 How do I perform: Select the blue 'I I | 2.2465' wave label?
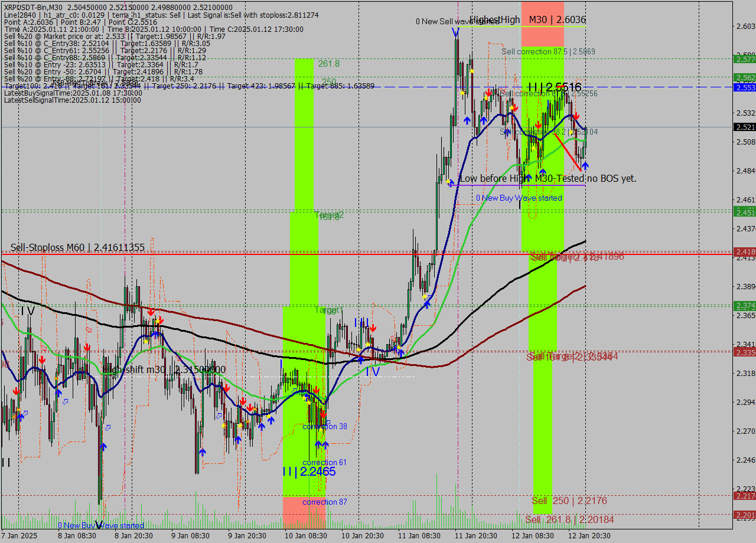[x=309, y=472]
